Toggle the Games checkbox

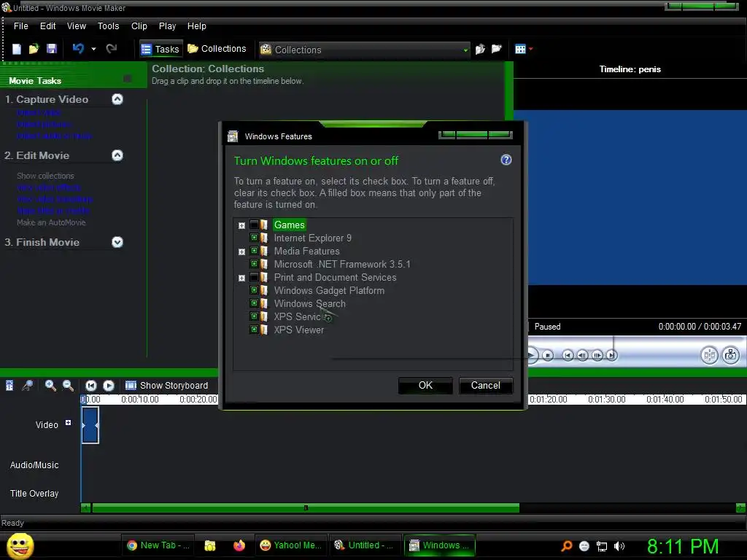[x=254, y=225]
